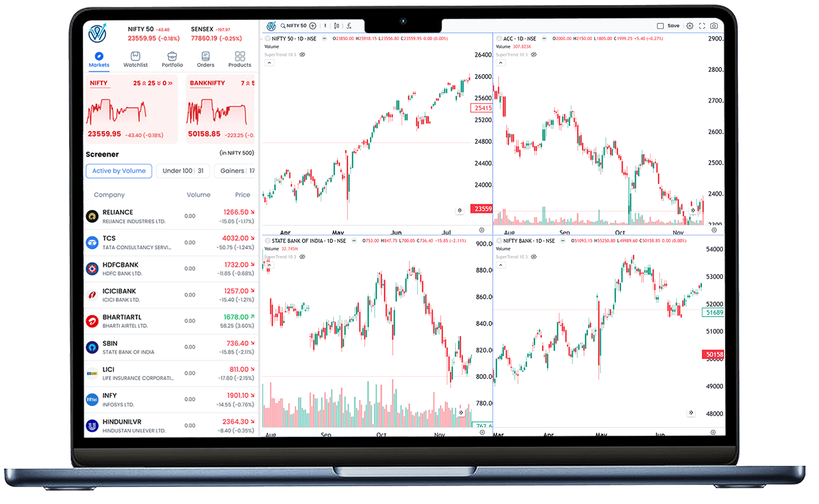Jump to latest bar on NIFTY BANK chart
Screen dimensions: 819x504
[x=691, y=413]
